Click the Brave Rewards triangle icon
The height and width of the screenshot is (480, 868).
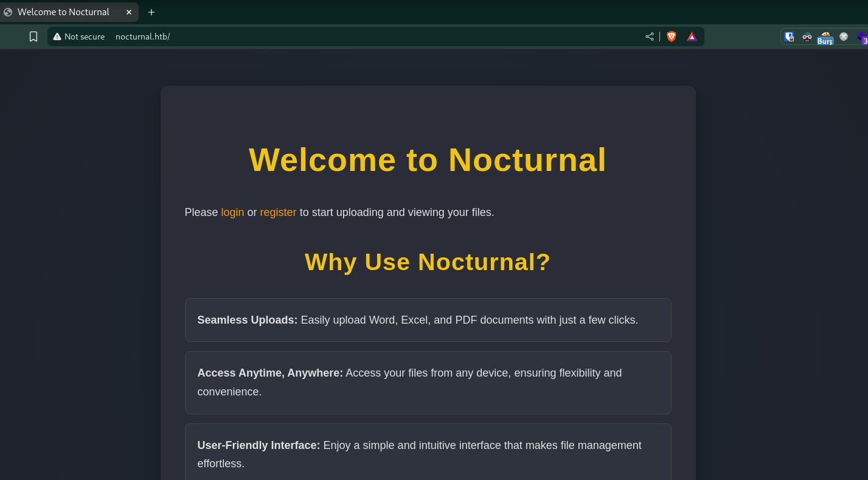click(x=692, y=37)
